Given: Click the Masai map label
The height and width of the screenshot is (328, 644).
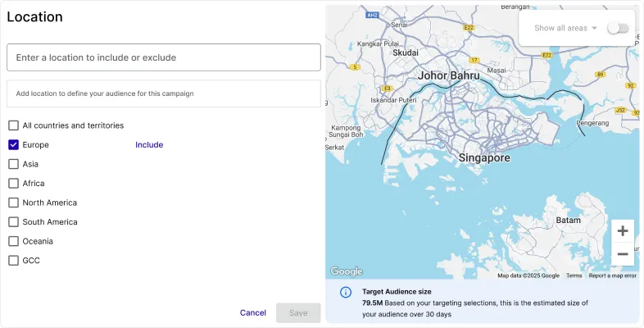Looking at the screenshot, I should click(497, 71).
